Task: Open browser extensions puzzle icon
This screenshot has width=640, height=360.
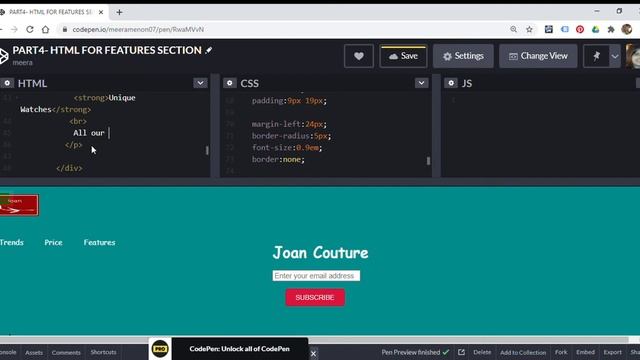Action: (611, 29)
